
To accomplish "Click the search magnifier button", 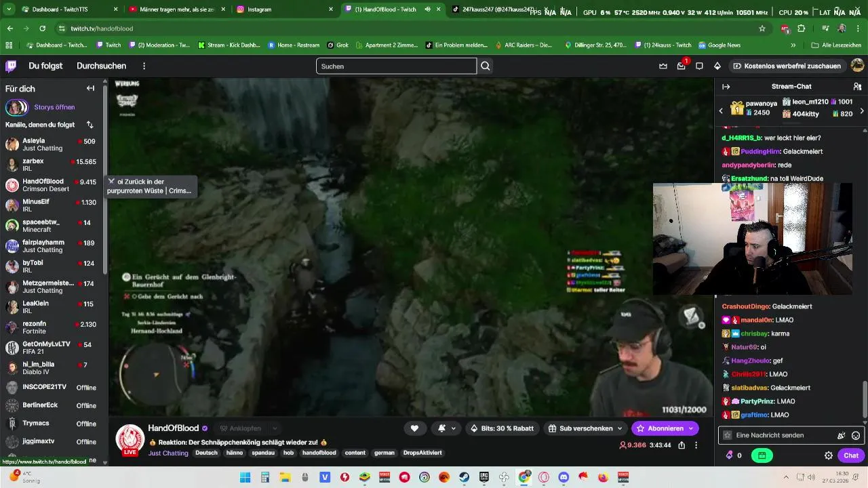I will tap(486, 66).
